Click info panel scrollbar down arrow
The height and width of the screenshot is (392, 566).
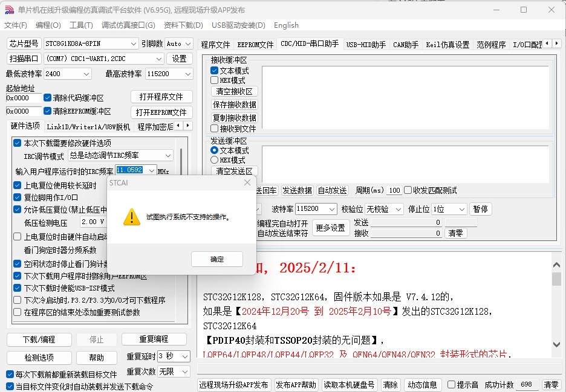556,344
